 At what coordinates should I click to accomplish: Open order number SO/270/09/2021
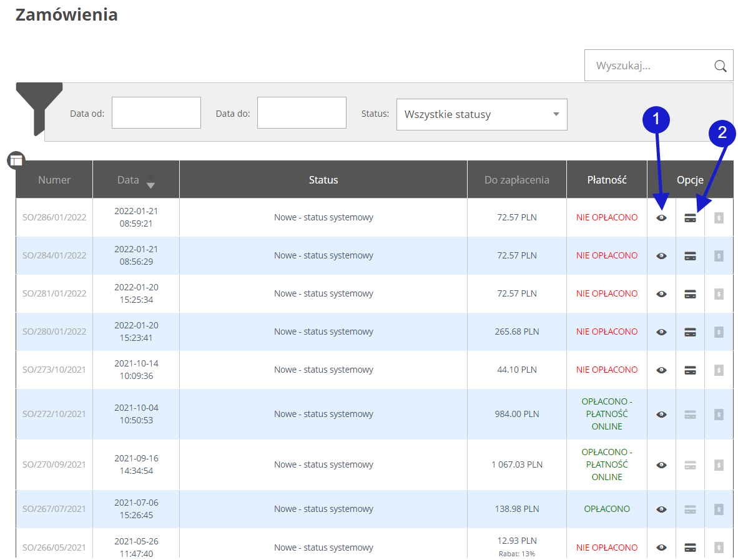tap(54, 464)
